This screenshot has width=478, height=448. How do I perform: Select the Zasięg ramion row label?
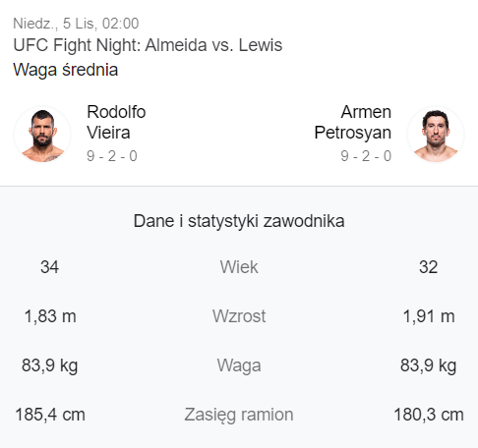click(239, 415)
